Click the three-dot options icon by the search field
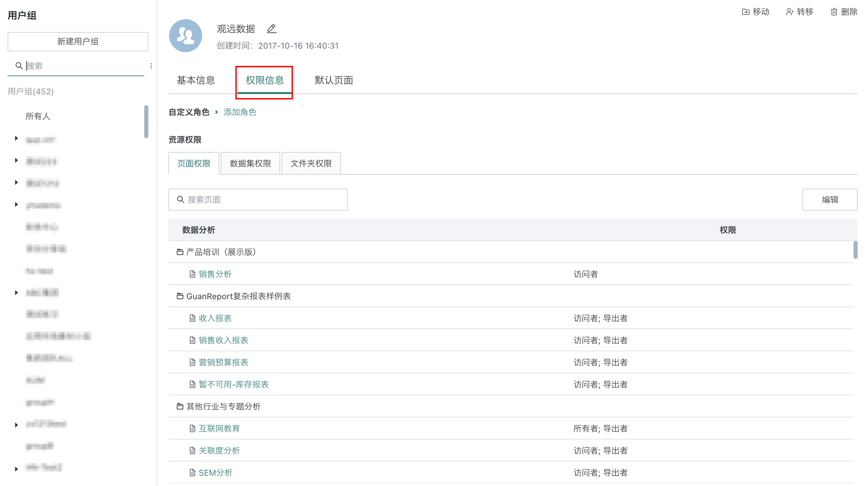The height and width of the screenshot is (486, 868). (x=151, y=66)
